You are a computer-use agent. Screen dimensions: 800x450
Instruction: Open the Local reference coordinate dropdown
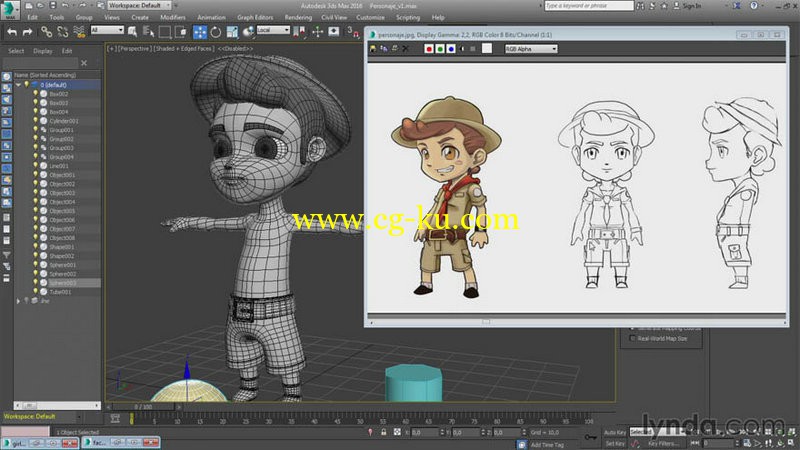click(x=273, y=30)
